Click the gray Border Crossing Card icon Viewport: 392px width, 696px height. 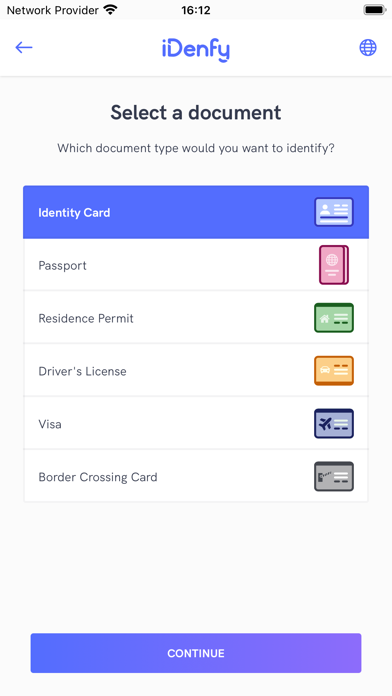(x=334, y=476)
